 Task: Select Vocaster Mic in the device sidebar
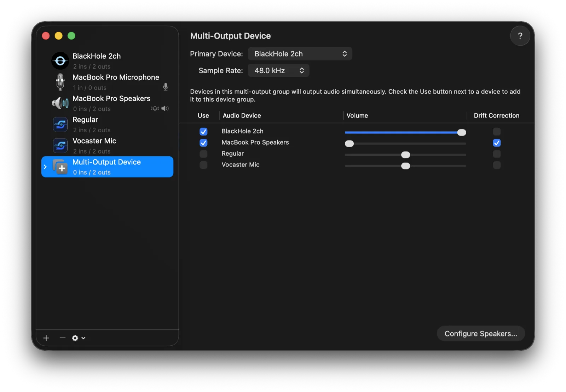pyautogui.click(x=107, y=145)
